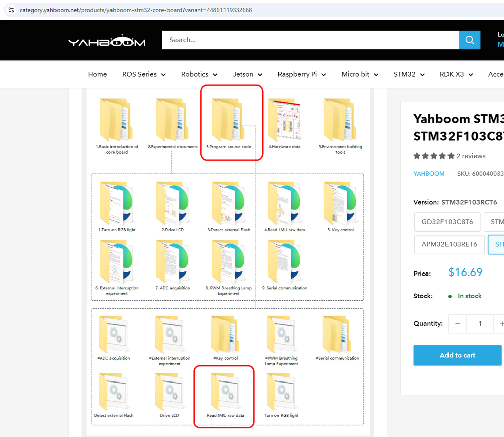Click the quantity value field
Image resolution: width=504 pixels, height=437 pixels.
[x=480, y=324]
